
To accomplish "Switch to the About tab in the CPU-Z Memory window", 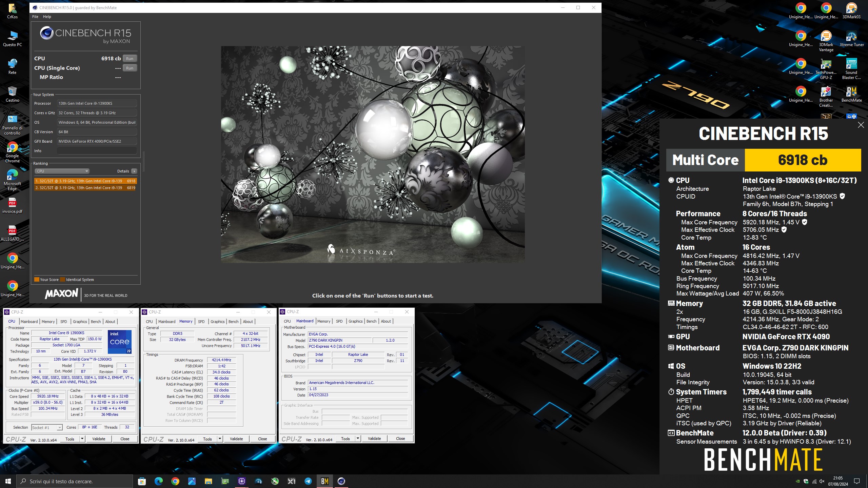I will tap(248, 322).
